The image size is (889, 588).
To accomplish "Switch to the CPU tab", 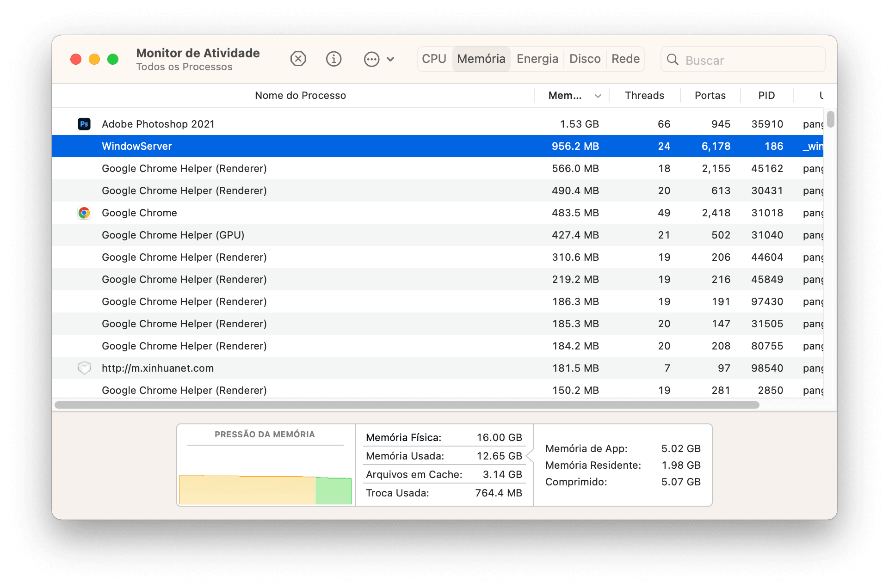I will 434,59.
